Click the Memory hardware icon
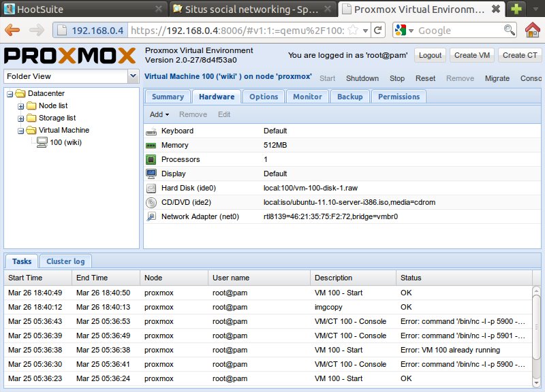The width and height of the screenshot is (545, 392). [x=151, y=146]
